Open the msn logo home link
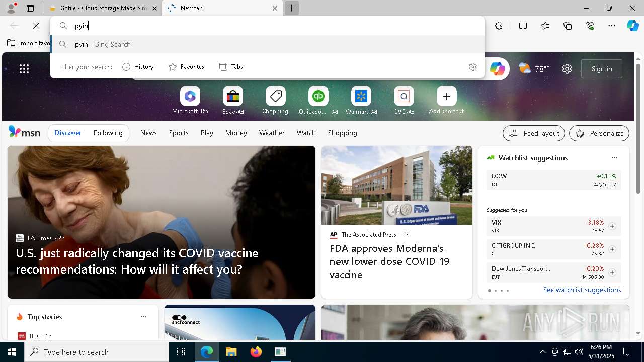The image size is (644, 362). 24,132
